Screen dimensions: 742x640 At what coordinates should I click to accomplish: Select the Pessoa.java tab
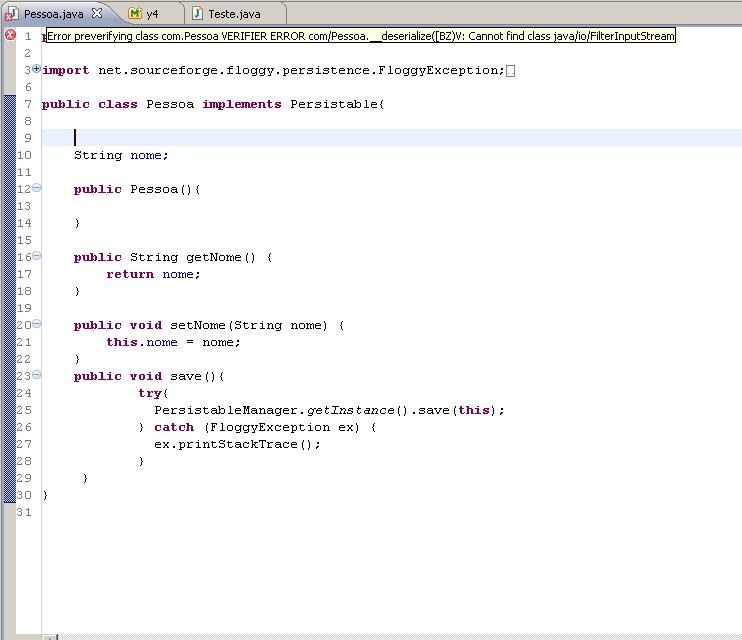click(53, 14)
